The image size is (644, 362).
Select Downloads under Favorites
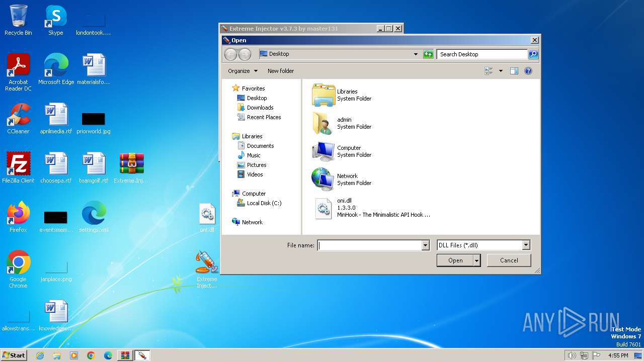point(260,108)
